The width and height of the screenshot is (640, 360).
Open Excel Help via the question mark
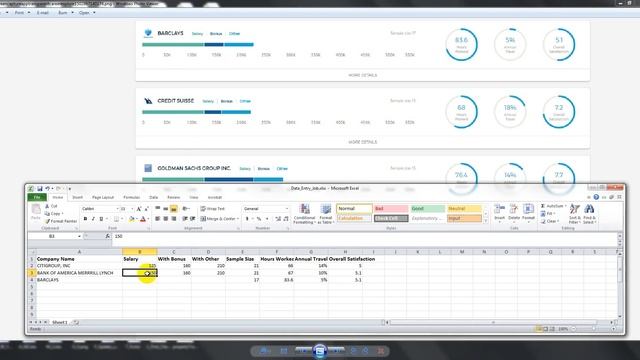(x=596, y=197)
